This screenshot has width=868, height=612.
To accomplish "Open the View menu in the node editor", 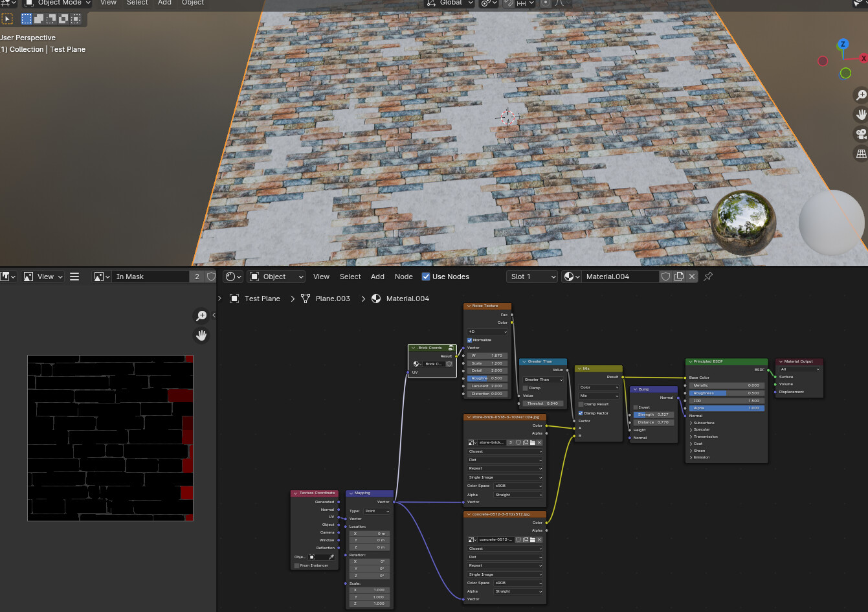I will click(321, 277).
